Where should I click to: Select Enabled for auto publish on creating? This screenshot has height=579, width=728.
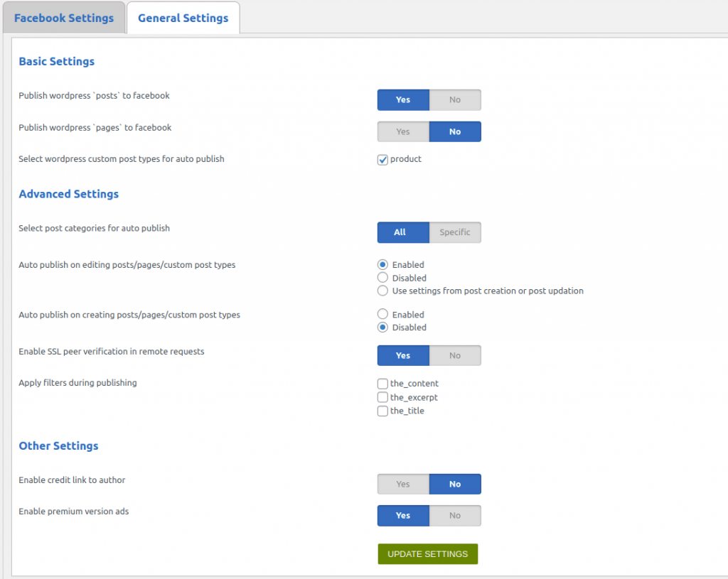382,314
